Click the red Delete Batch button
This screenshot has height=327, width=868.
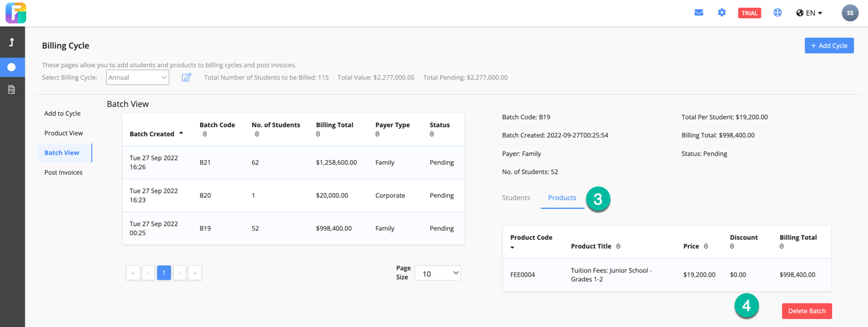coord(806,311)
